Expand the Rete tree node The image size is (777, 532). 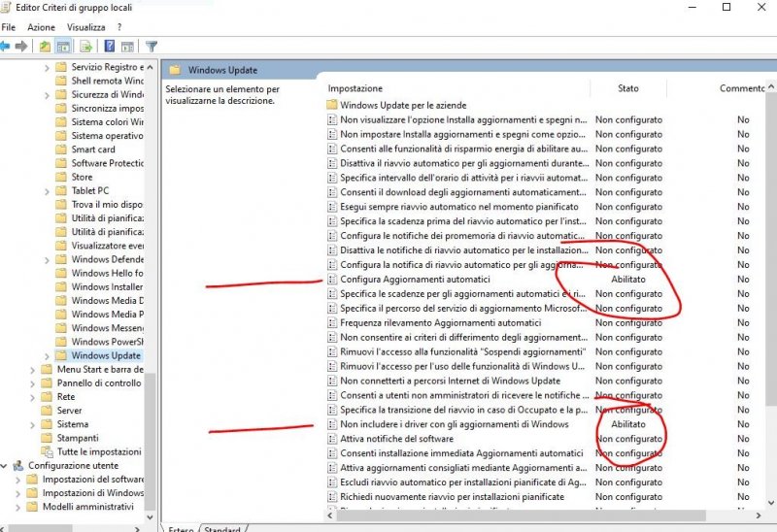(x=32, y=397)
